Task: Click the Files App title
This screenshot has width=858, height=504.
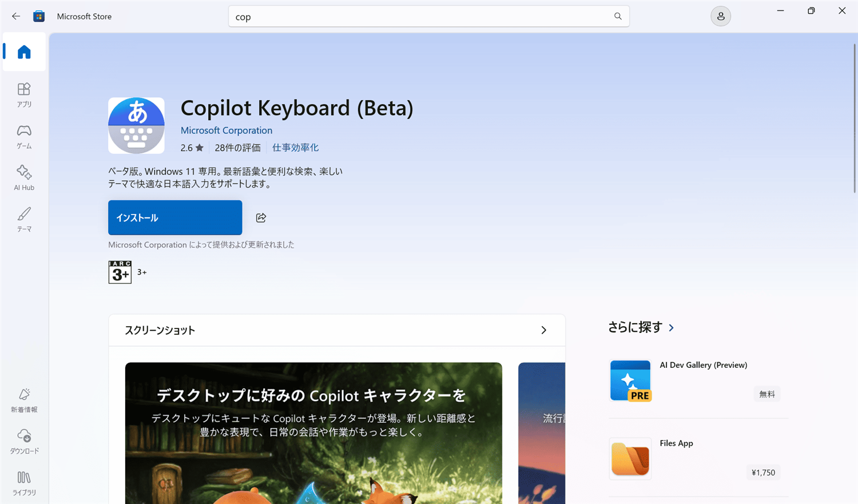Action: tap(676, 443)
